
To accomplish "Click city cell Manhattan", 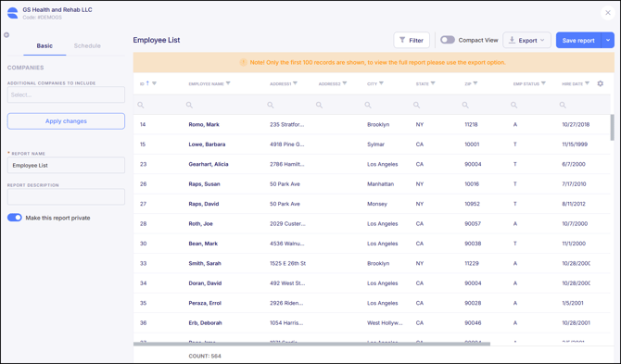I will (381, 184).
